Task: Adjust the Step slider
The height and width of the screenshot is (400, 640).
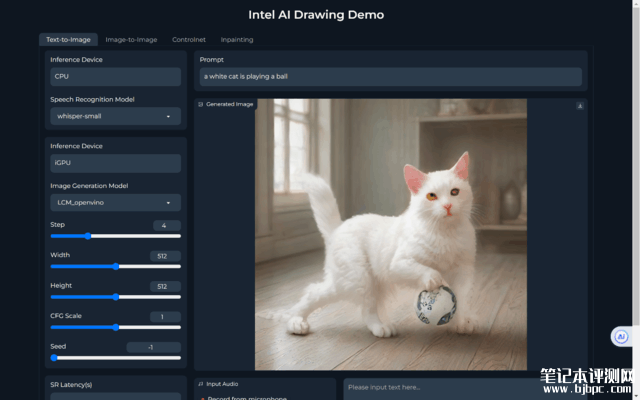Action: tap(116, 236)
